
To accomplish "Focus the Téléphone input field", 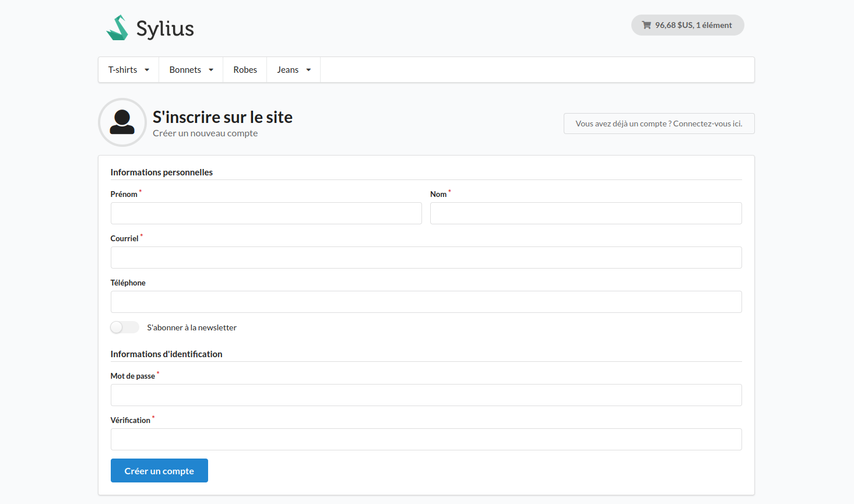I will pos(426,302).
